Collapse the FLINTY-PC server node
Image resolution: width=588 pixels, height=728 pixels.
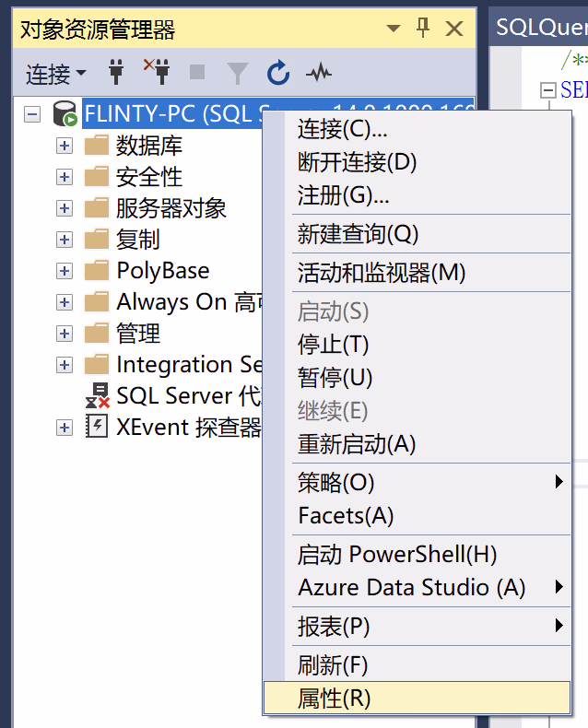[x=33, y=114]
